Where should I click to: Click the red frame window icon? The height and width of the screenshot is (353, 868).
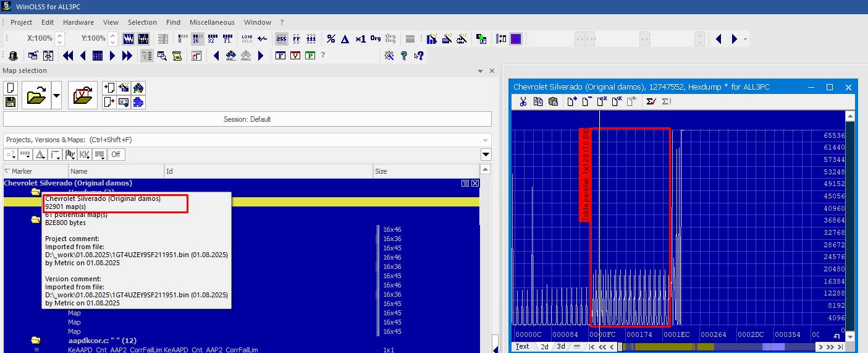(x=516, y=39)
